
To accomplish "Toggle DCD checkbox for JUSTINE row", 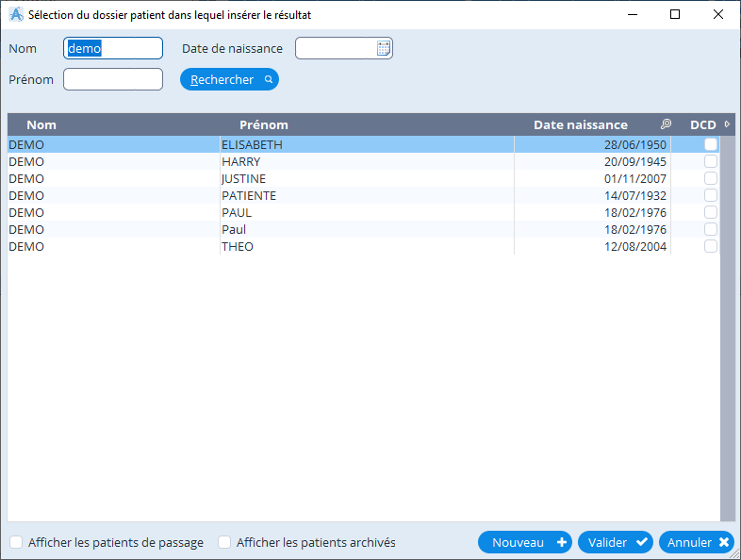I will click(x=711, y=178).
